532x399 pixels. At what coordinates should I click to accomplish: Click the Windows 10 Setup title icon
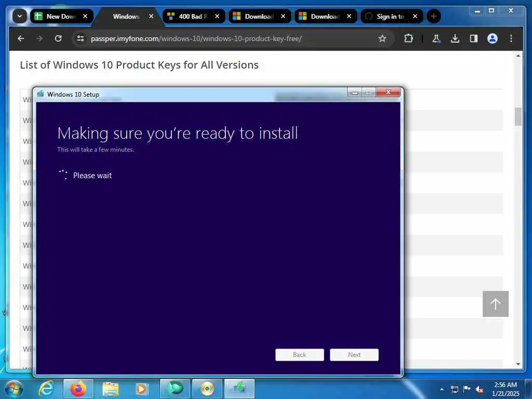(41, 94)
